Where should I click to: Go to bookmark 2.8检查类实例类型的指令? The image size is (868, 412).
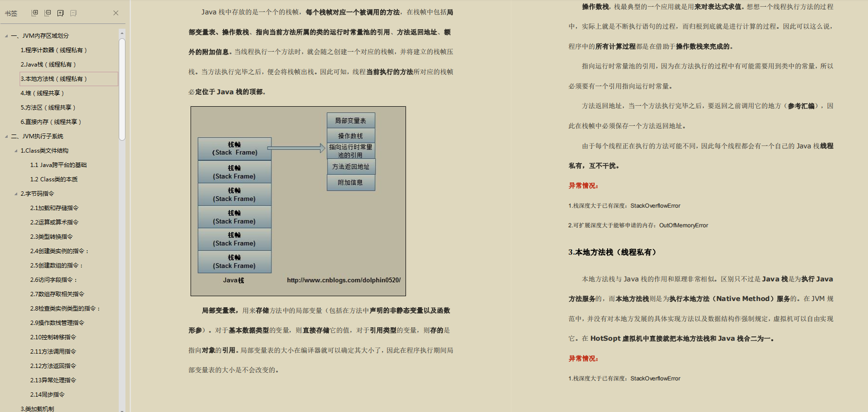tap(65, 309)
